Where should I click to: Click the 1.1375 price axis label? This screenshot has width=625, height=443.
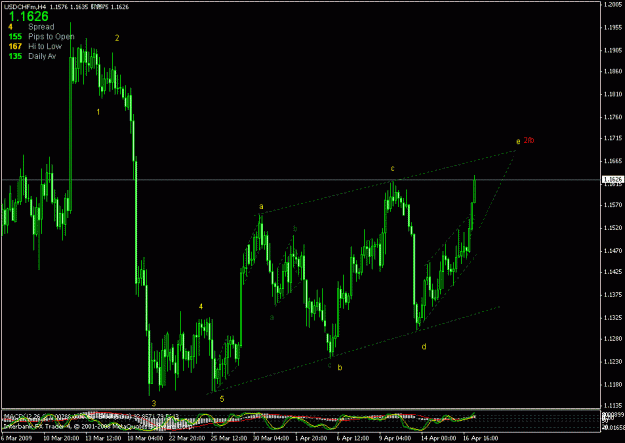pyautogui.click(x=613, y=295)
